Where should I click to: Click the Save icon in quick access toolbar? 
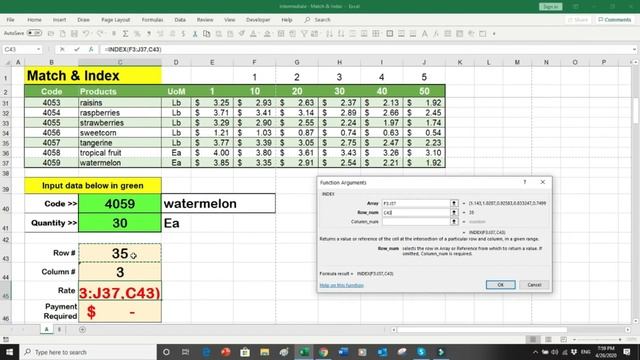coord(74,34)
